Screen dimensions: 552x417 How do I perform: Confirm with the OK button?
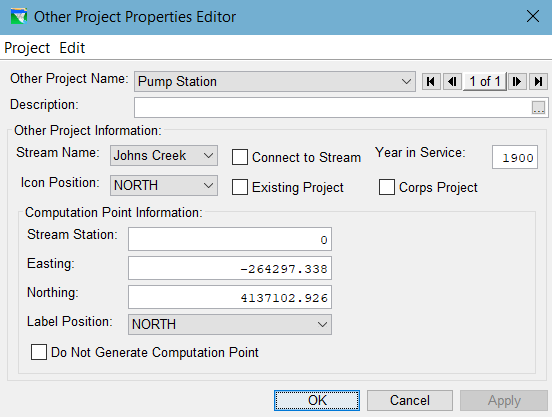pos(317,400)
